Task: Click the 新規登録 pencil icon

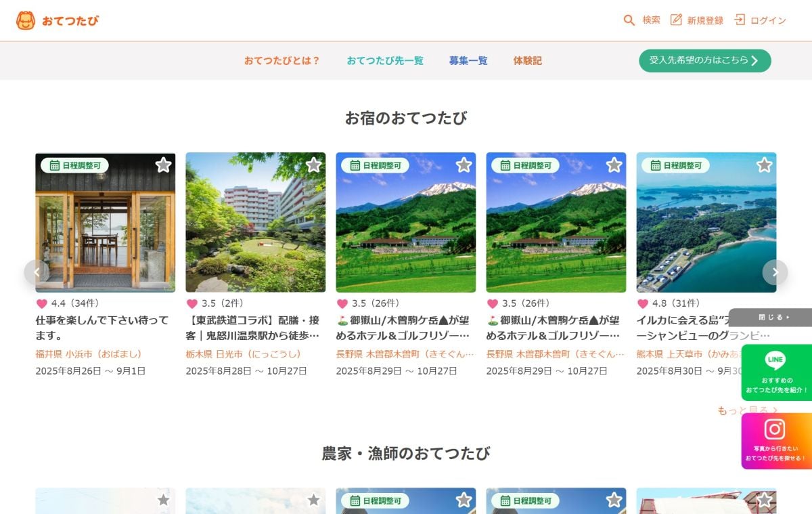Action: (x=676, y=20)
